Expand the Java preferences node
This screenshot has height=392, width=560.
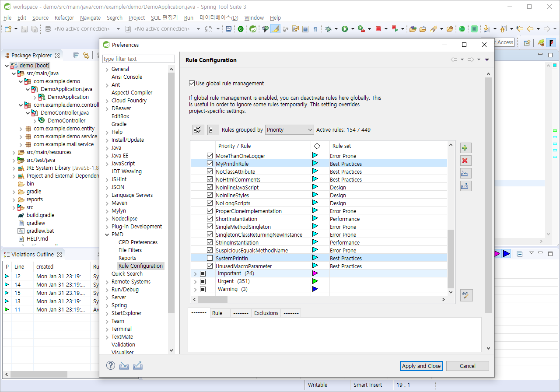tap(107, 148)
